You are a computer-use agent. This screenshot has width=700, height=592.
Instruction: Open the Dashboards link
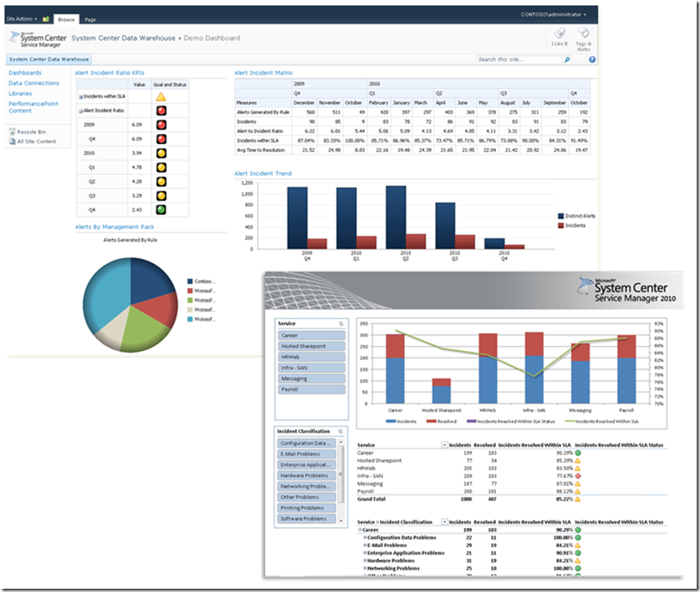point(25,72)
